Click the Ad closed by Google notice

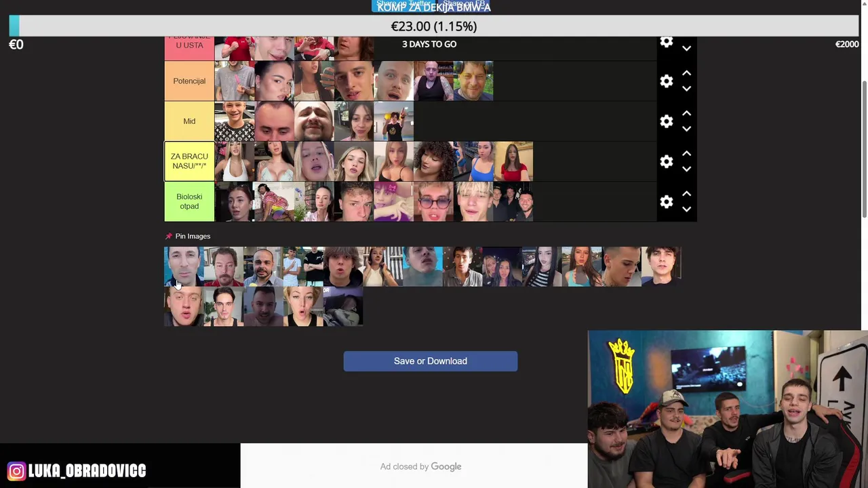[420, 466]
